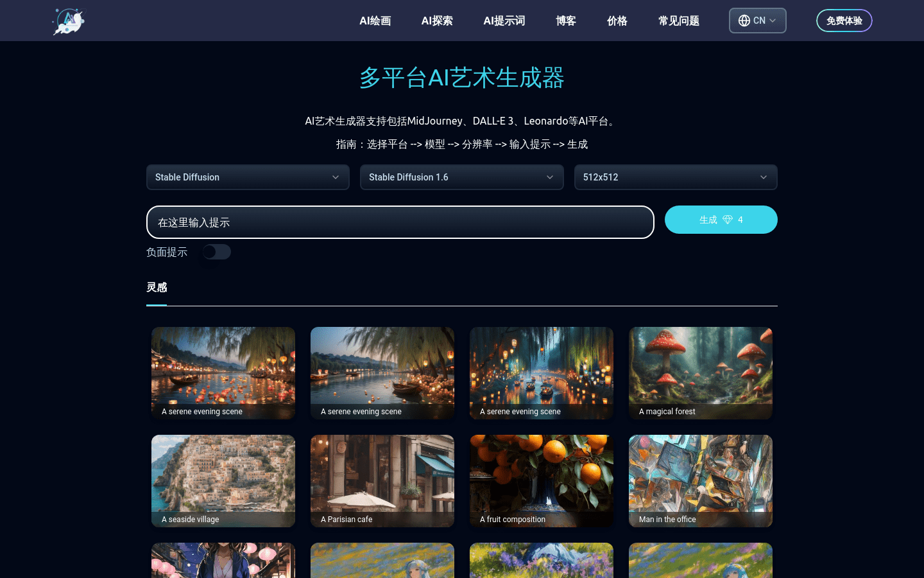Select the 灵感 tab

click(x=157, y=287)
